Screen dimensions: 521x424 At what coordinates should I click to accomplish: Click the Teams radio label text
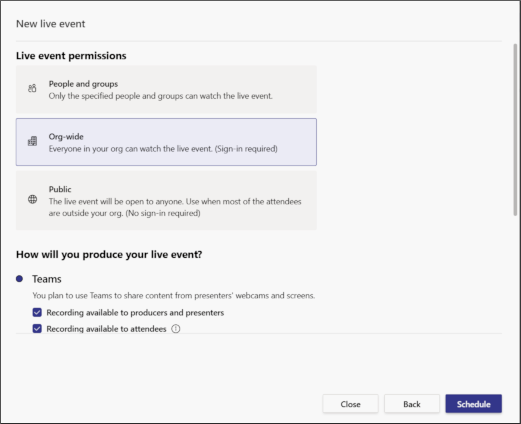tap(47, 279)
